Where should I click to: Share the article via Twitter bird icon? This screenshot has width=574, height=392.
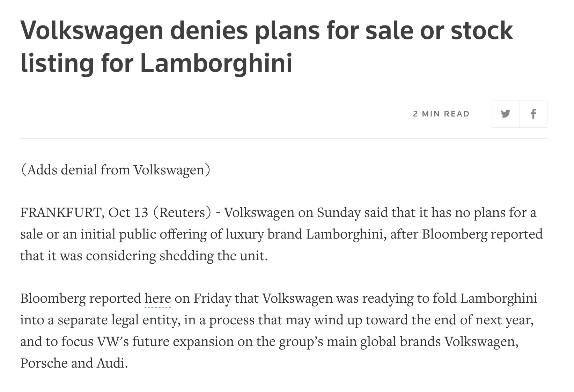tap(506, 114)
